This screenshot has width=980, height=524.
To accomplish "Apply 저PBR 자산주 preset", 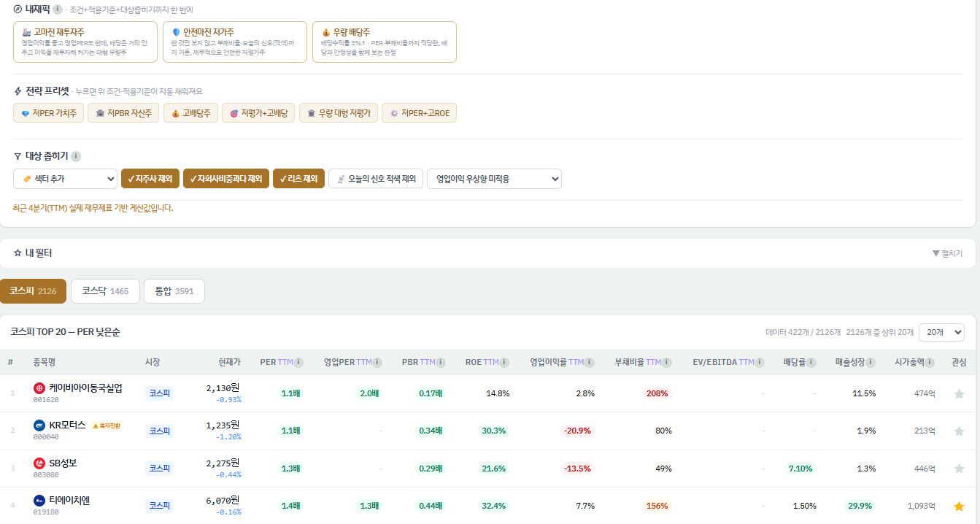I will 124,113.
